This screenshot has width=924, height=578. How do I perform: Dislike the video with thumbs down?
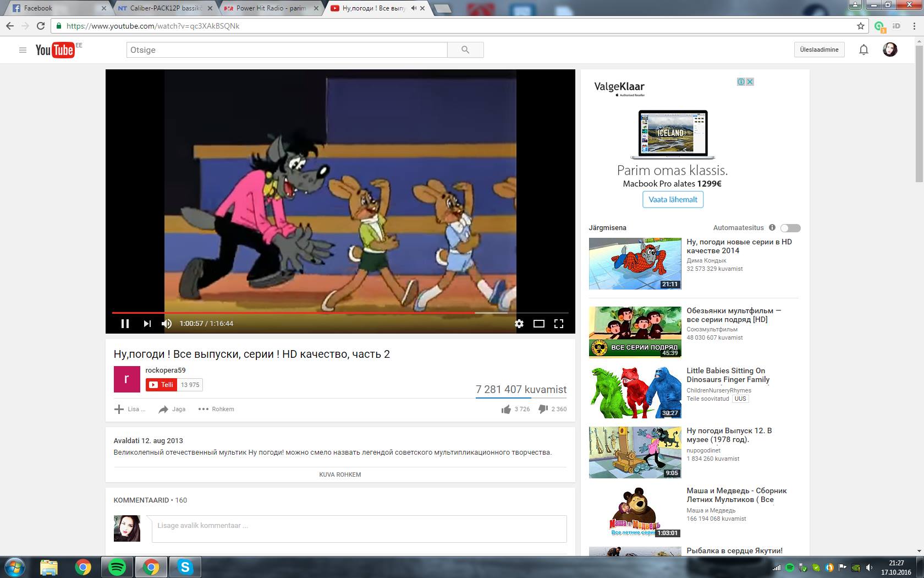point(543,409)
